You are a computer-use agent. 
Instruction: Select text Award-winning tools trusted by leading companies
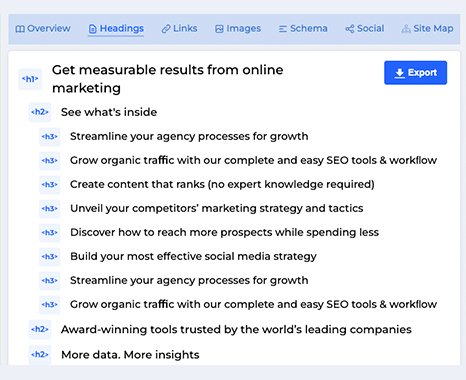click(236, 329)
